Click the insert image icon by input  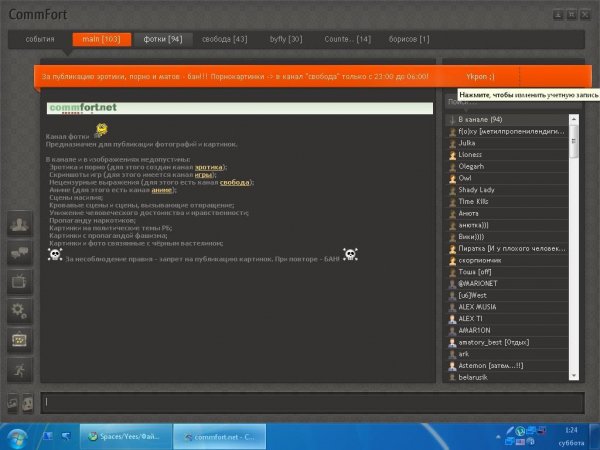click(13, 403)
